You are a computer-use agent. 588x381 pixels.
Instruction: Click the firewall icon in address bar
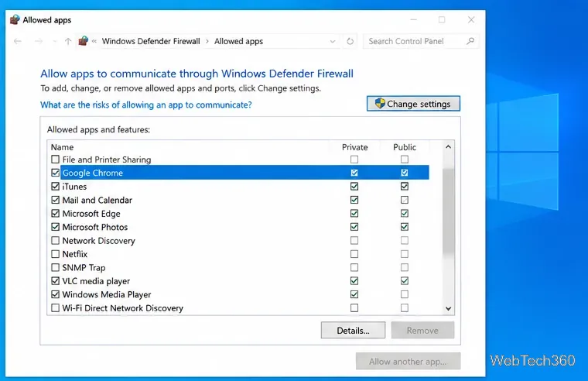point(84,41)
